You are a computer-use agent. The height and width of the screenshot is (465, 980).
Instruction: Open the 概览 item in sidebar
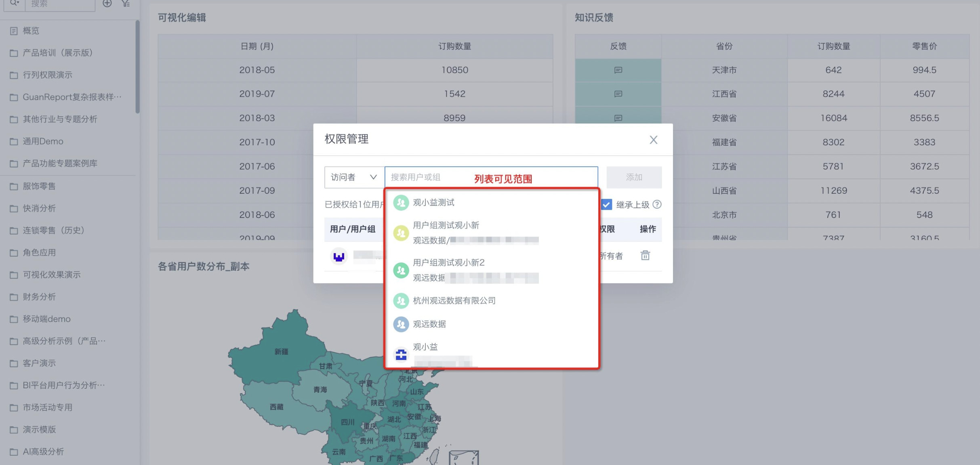(31, 31)
